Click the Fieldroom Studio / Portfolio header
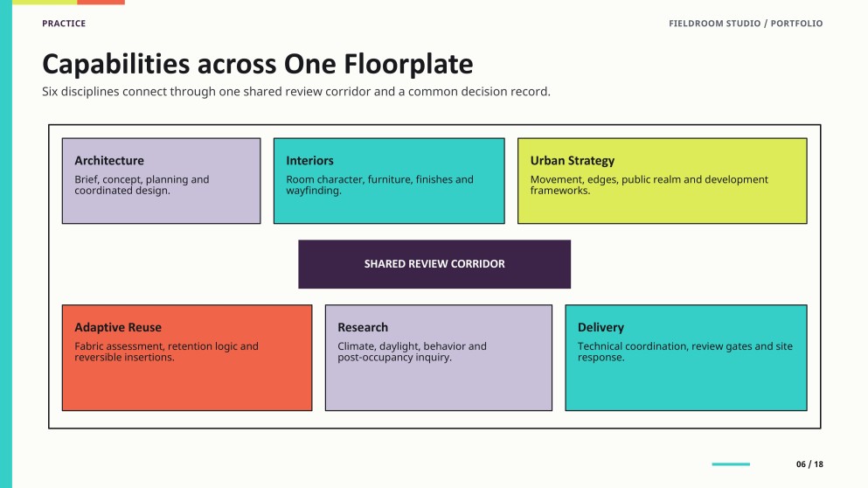Image resolution: width=868 pixels, height=488 pixels. (x=746, y=24)
